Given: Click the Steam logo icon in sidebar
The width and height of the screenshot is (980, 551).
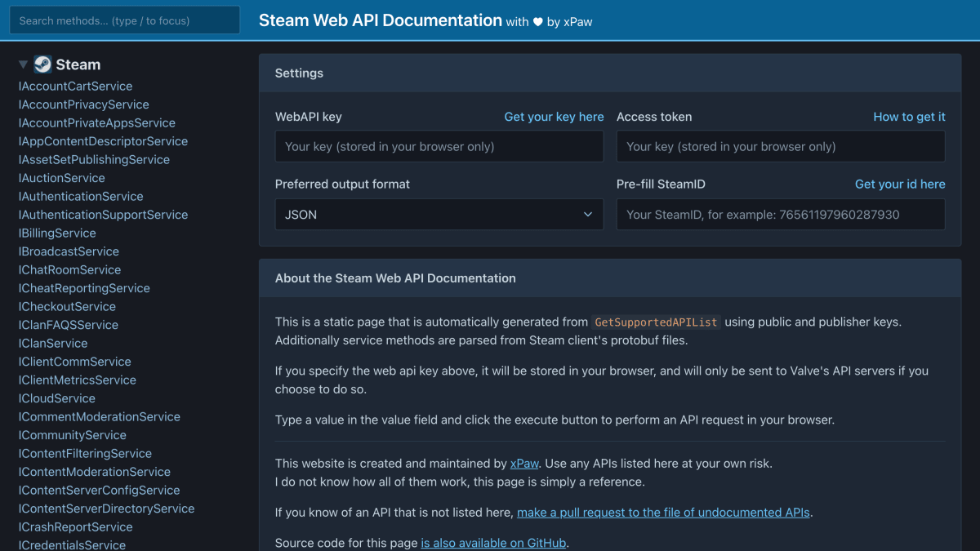Looking at the screenshot, I should pos(42,64).
